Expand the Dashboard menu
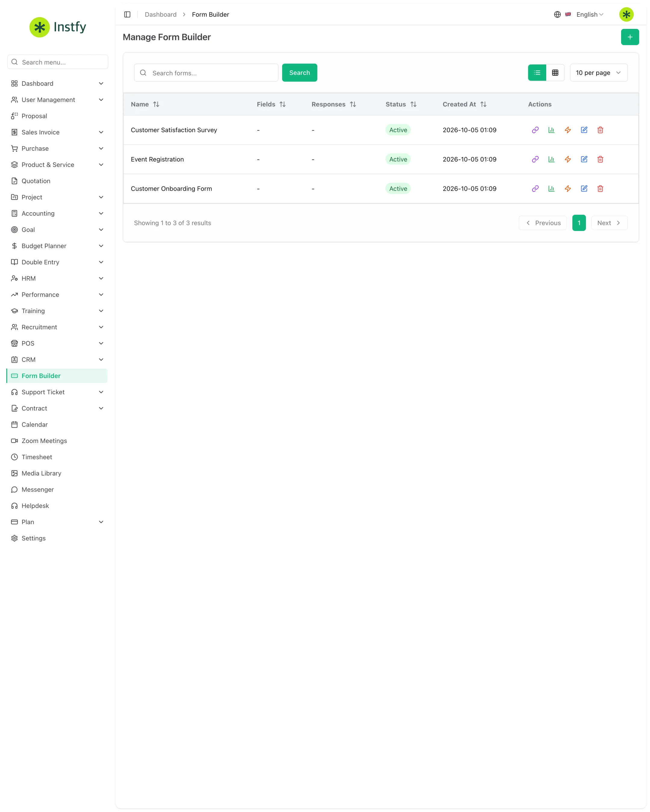The height and width of the screenshot is (812, 650). pos(57,84)
